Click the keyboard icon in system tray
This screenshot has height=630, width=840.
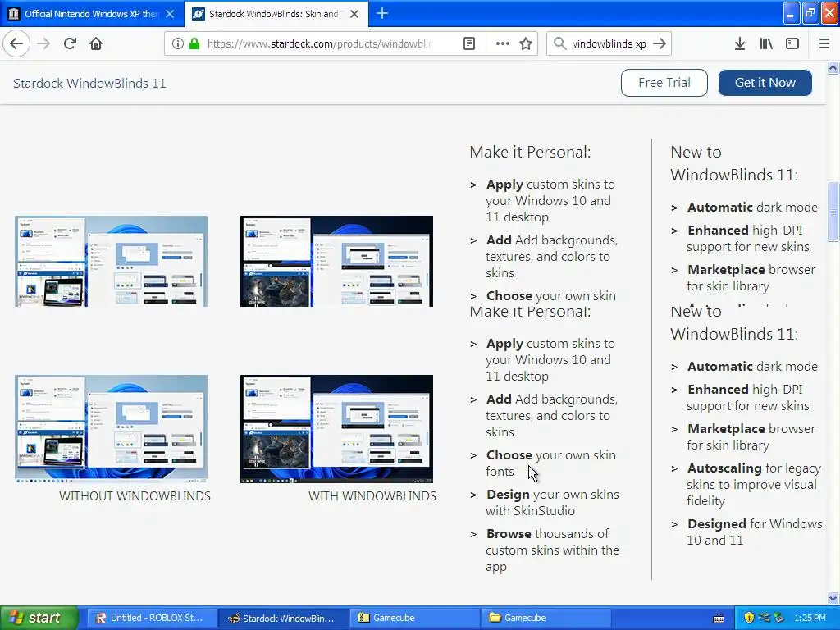click(719, 619)
